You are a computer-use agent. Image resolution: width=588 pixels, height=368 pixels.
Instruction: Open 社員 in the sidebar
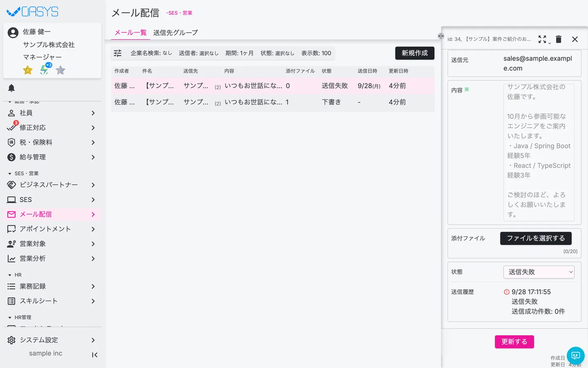click(52, 113)
